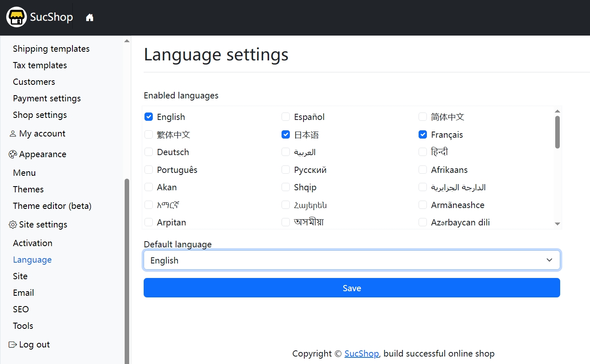Open the Default language dropdown
This screenshot has width=590, height=364.
click(352, 260)
